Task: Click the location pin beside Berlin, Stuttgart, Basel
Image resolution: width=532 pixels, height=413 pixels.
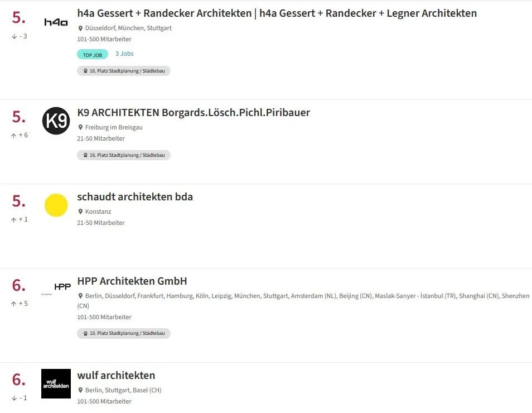Action: coord(80,390)
